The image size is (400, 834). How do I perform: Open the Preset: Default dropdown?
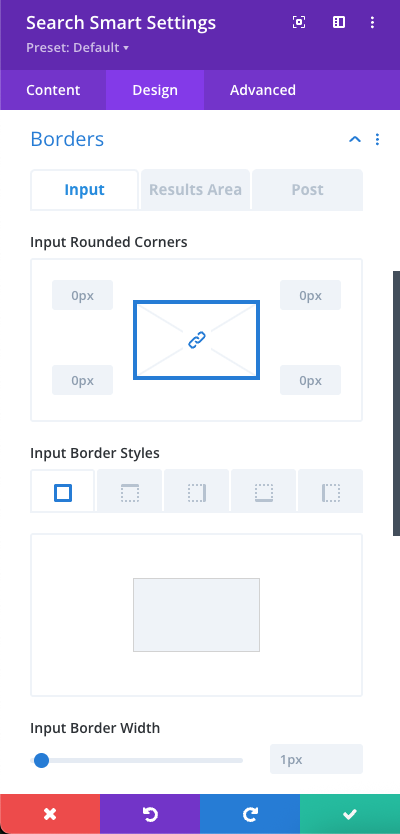click(x=78, y=48)
